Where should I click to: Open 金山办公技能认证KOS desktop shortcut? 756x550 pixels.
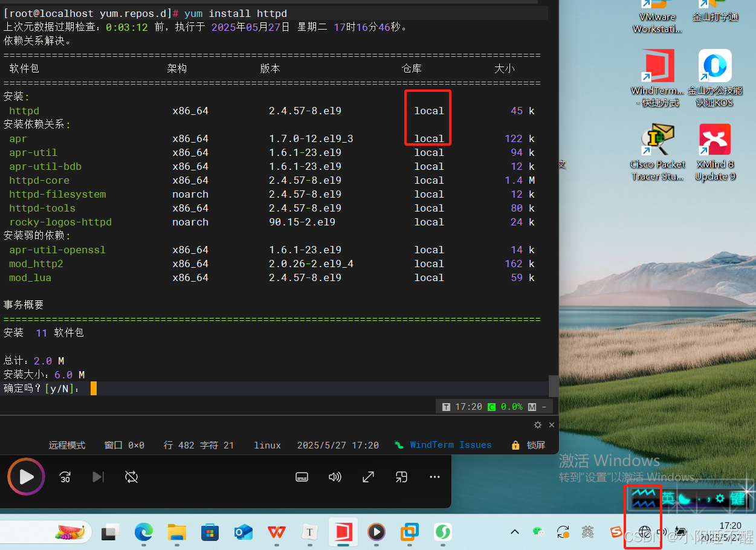coord(716,79)
